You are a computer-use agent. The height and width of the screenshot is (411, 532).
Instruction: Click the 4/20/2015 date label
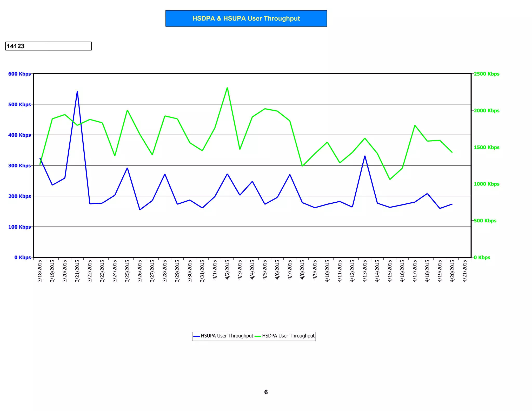452,271
